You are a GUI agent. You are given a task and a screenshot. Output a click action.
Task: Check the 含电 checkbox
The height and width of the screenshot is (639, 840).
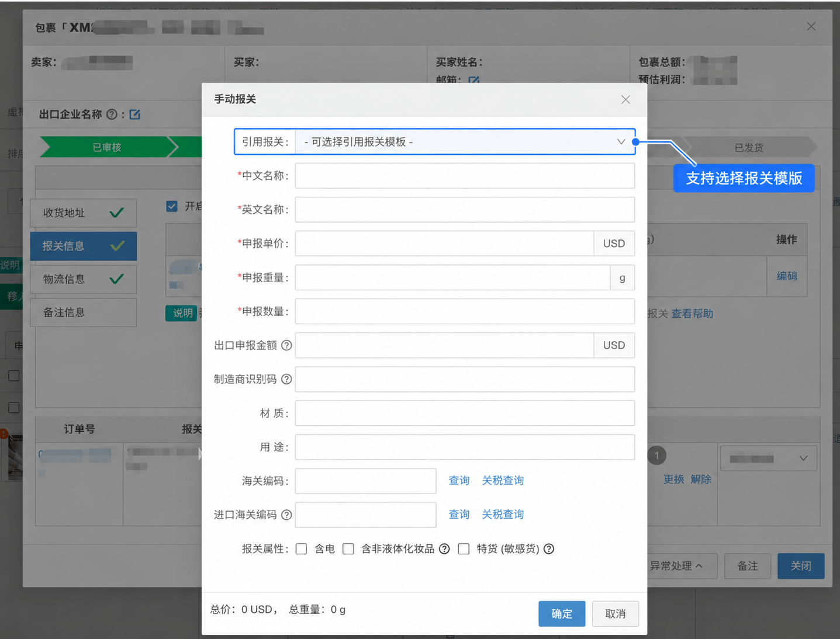coord(302,549)
